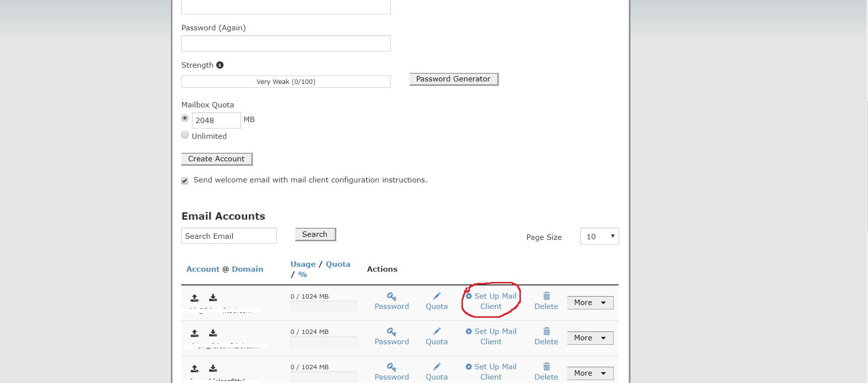Open Set Up Mail Client in third row
This screenshot has height=383, width=868.
tap(491, 372)
